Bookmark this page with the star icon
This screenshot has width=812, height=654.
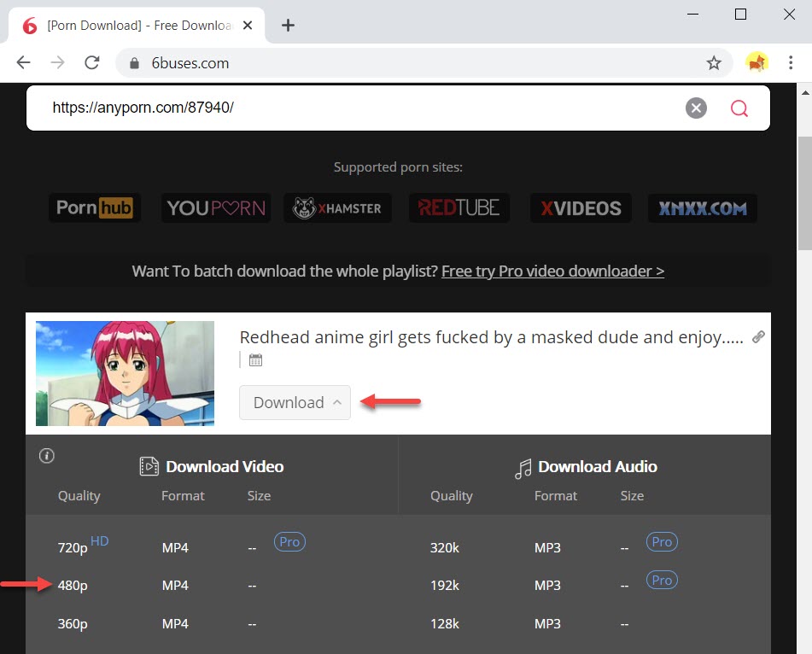click(x=714, y=62)
